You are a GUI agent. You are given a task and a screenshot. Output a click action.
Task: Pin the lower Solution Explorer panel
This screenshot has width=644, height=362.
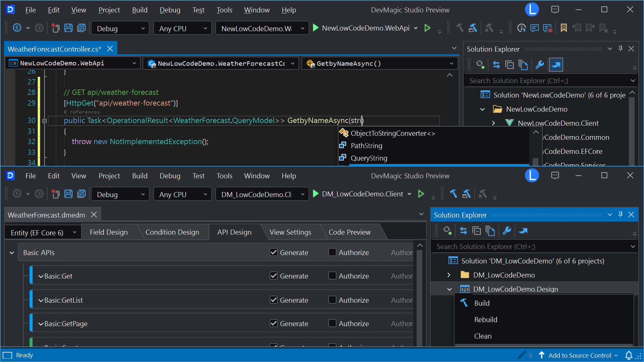621,215
